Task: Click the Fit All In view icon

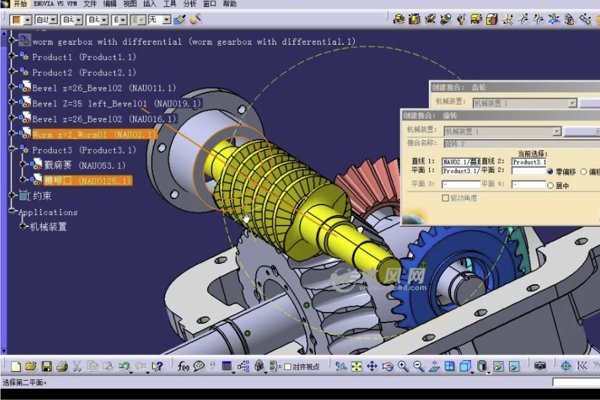Action: pyautogui.click(x=356, y=366)
